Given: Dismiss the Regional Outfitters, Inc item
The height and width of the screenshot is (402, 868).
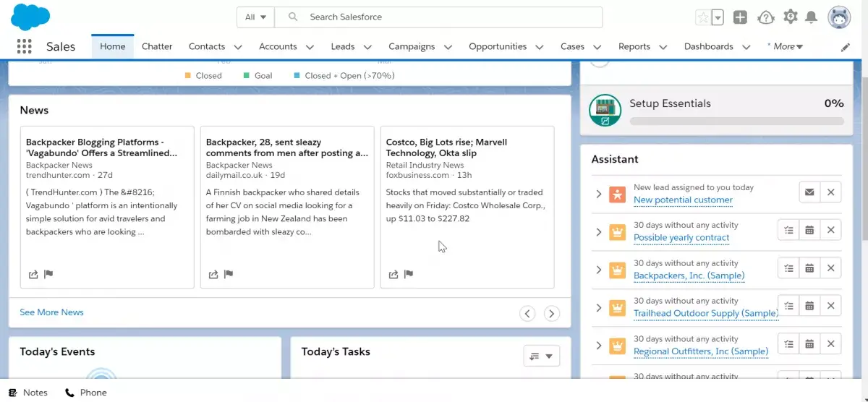Looking at the screenshot, I should pyautogui.click(x=831, y=343).
